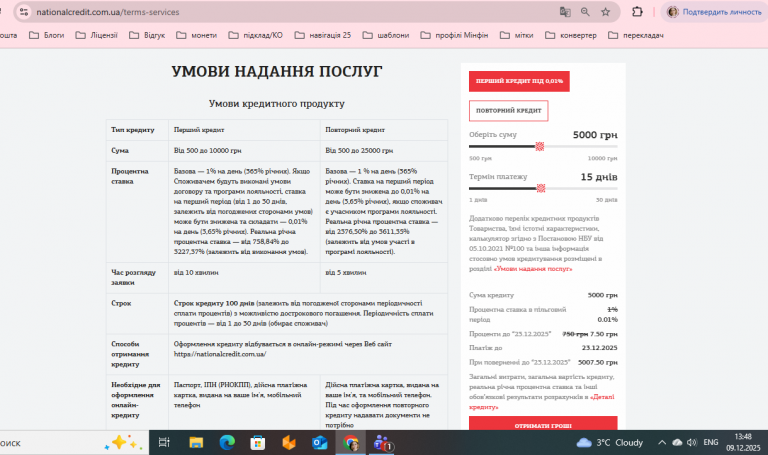Open Microsoft Teams from the taskbar

point(383,443)
